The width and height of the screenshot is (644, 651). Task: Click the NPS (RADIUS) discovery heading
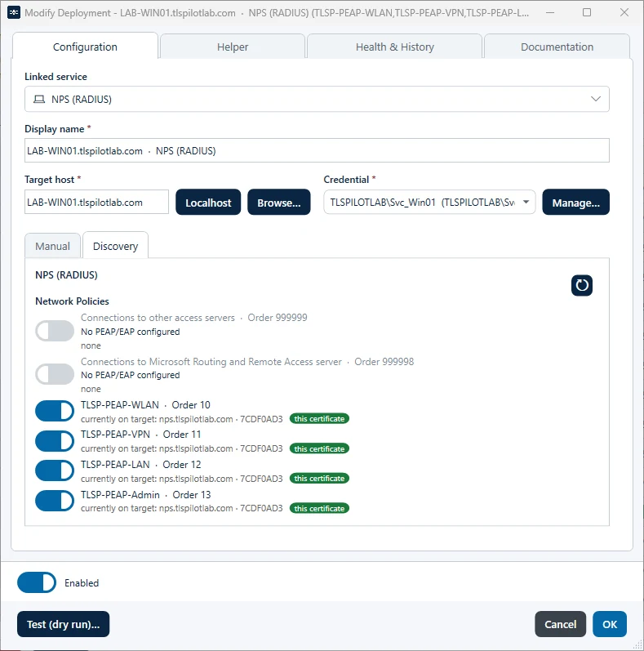coord(66,274)
